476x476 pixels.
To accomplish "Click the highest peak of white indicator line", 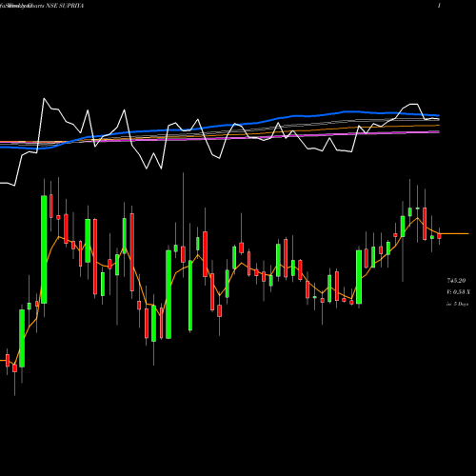I will pos(44,99).
